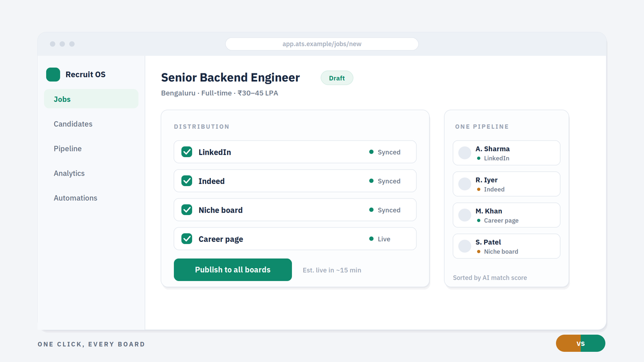Click the Indeed label in the distribution list
Viewport: 644px width, 362px height.
pyautogui.click(x=211, y=181)
